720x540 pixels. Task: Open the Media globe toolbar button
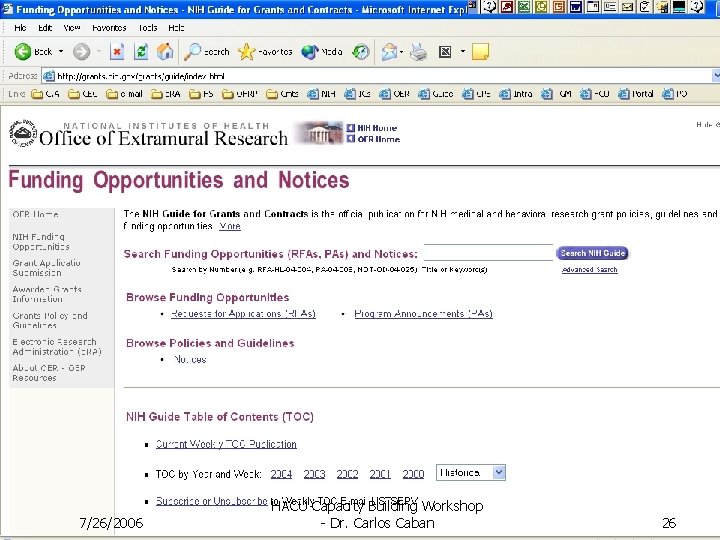click(321, 51)
